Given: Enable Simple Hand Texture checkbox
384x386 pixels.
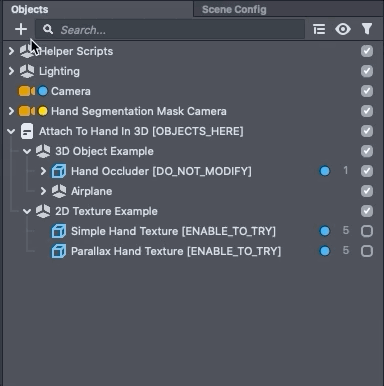Looking at the screenshot, I should point(367,231).
